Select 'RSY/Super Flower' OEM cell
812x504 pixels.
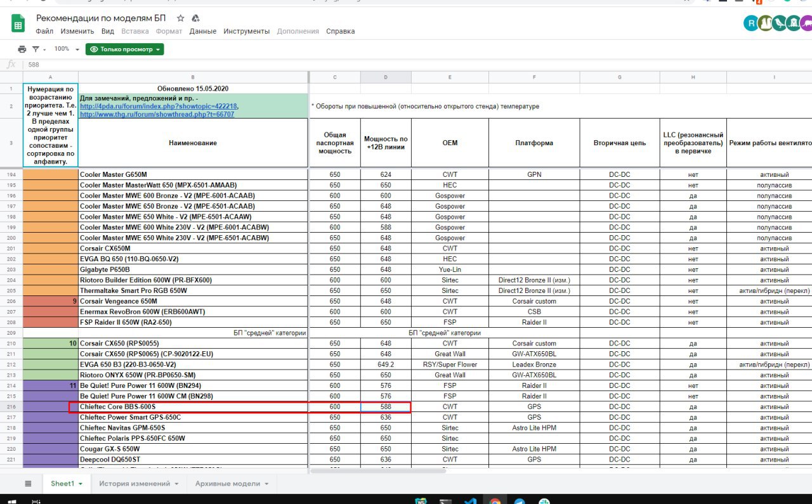450,365
